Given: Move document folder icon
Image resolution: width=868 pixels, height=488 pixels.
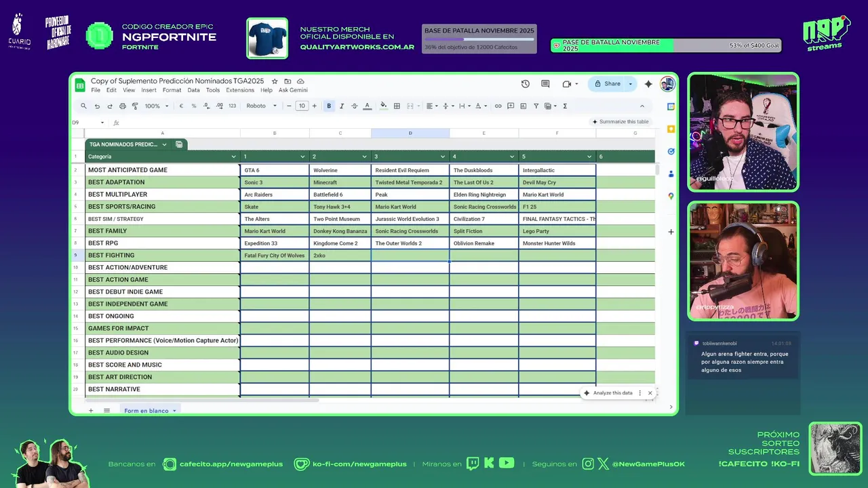Looking at the screenshot, I should 288,81.
